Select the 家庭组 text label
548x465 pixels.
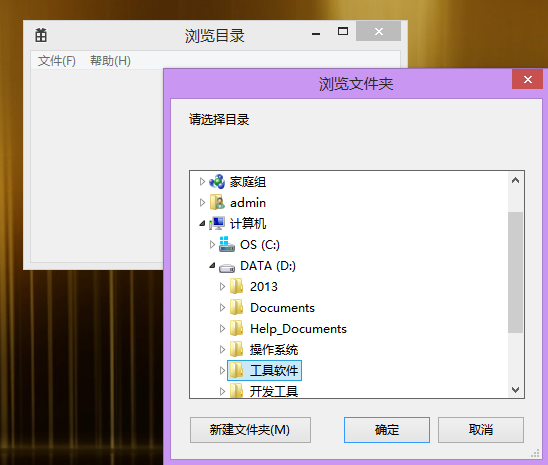(248, 182)
